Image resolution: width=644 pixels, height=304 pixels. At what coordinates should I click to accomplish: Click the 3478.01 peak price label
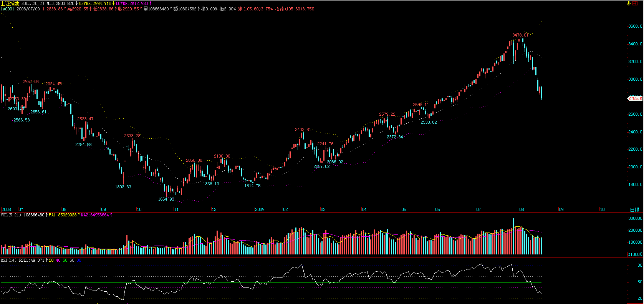click(520, 35)
